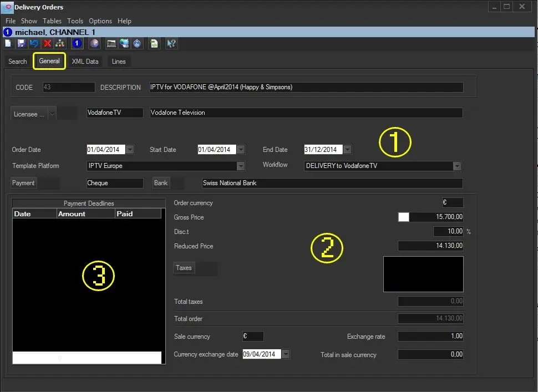Click the blue undo arrow icon
The height and width of the screenshot is (392, 538).
tap(34, 43)
